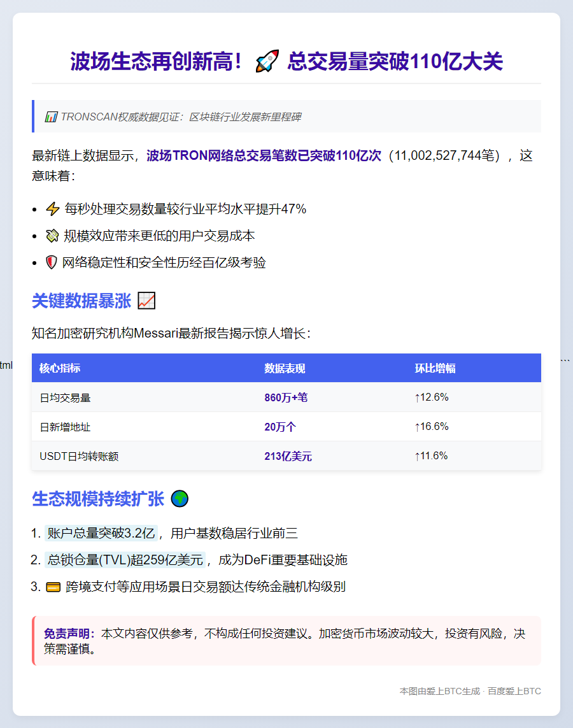Select the bar chart icon before TRONSCAN text
Image resolution: width=573 pixels, height=728 pixels.
pos(50,117)
